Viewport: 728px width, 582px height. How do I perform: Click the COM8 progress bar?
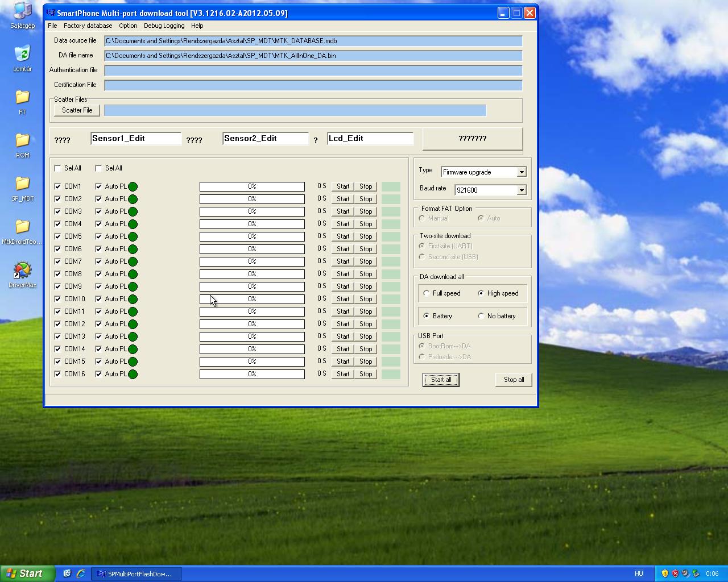tap(252, 274)
